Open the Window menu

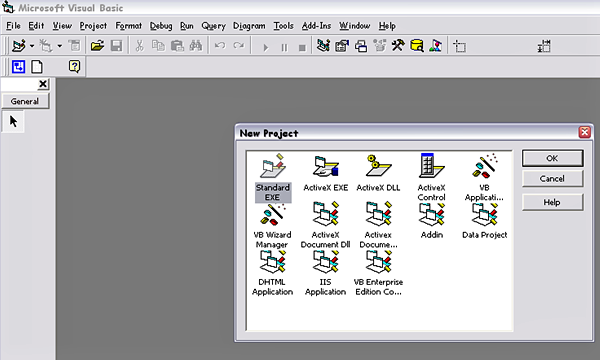pos(355,26)
